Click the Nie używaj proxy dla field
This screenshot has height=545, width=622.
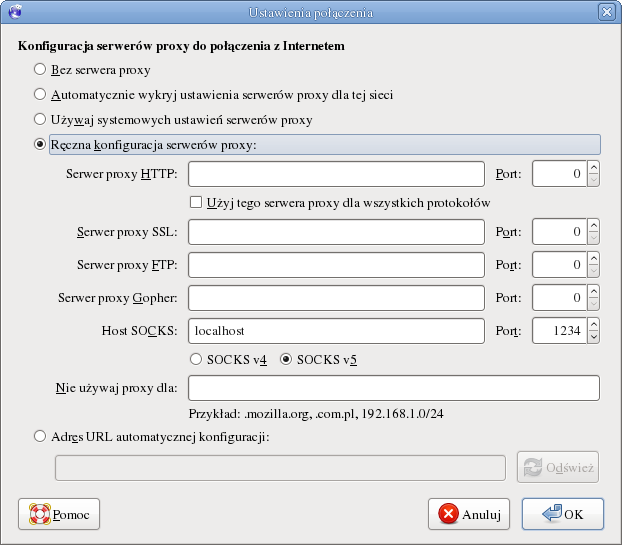click(393, 388)
